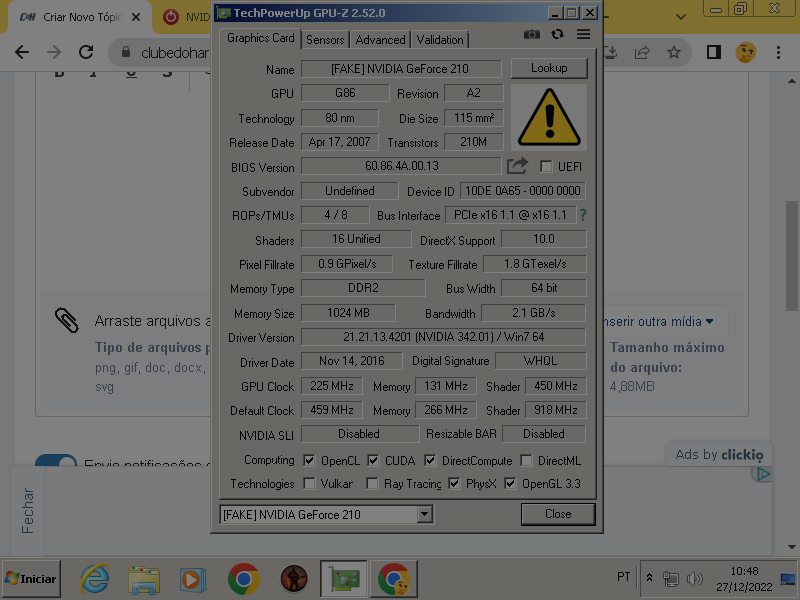Click the Lookup button
800x600 pixels.
(x=549, y=68)
